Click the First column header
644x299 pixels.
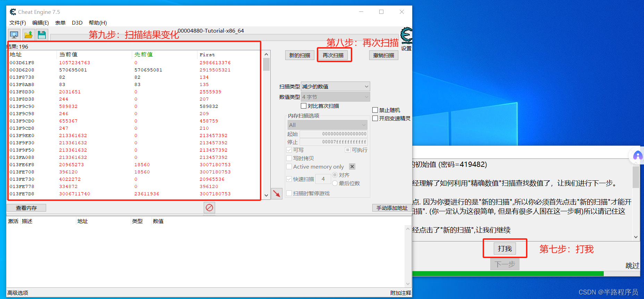(x=229, y=54)
